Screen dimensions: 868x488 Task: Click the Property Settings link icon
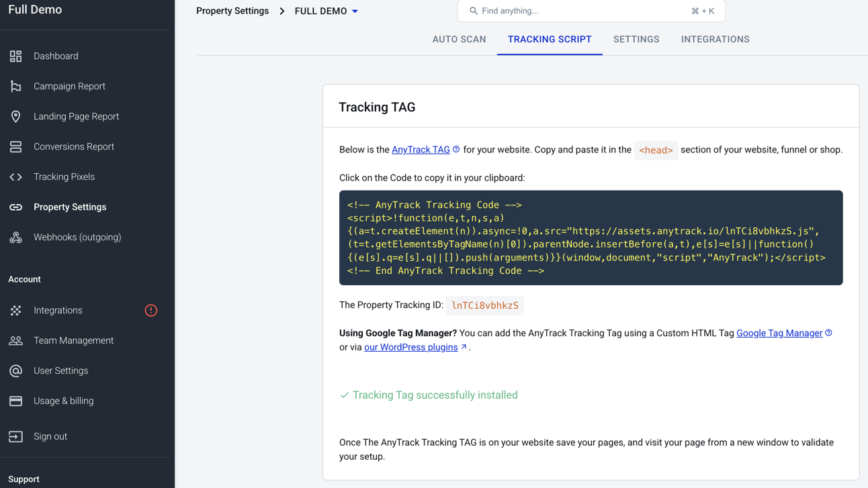(x=15, y=207)
